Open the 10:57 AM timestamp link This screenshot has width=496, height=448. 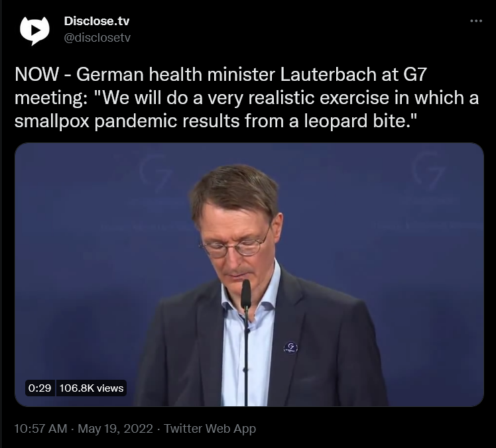pos(40,429)
